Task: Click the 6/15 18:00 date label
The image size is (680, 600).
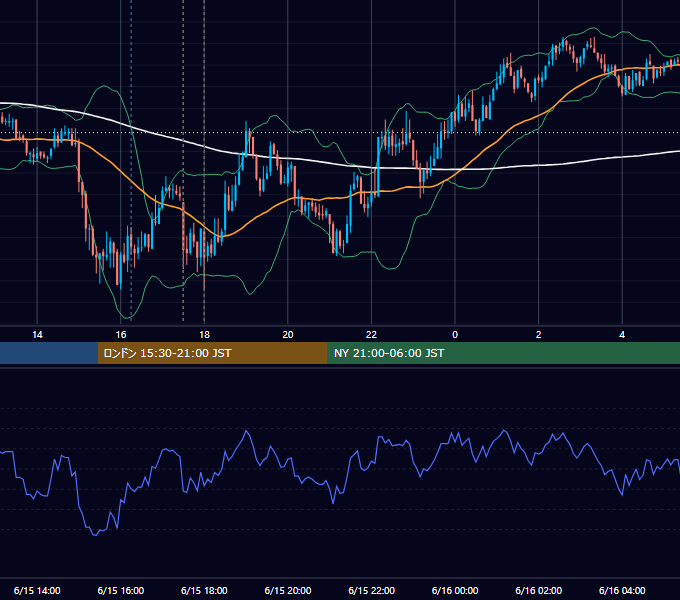Action: (204, 590)
